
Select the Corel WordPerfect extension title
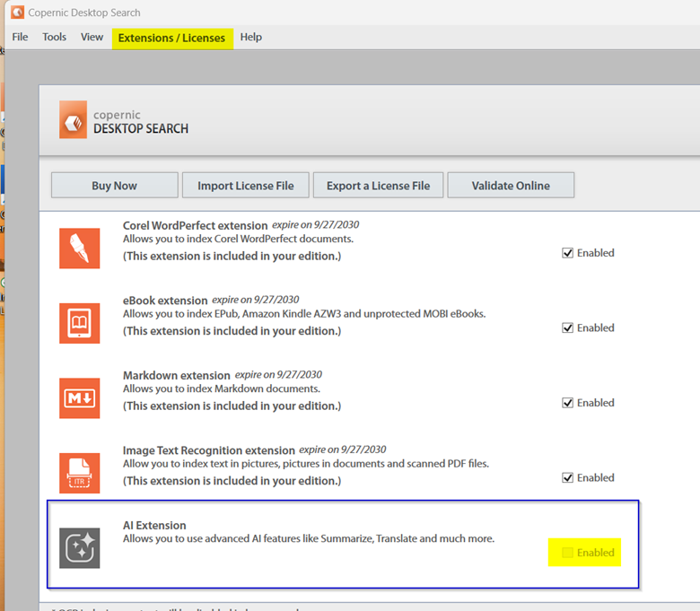[195, 225]
